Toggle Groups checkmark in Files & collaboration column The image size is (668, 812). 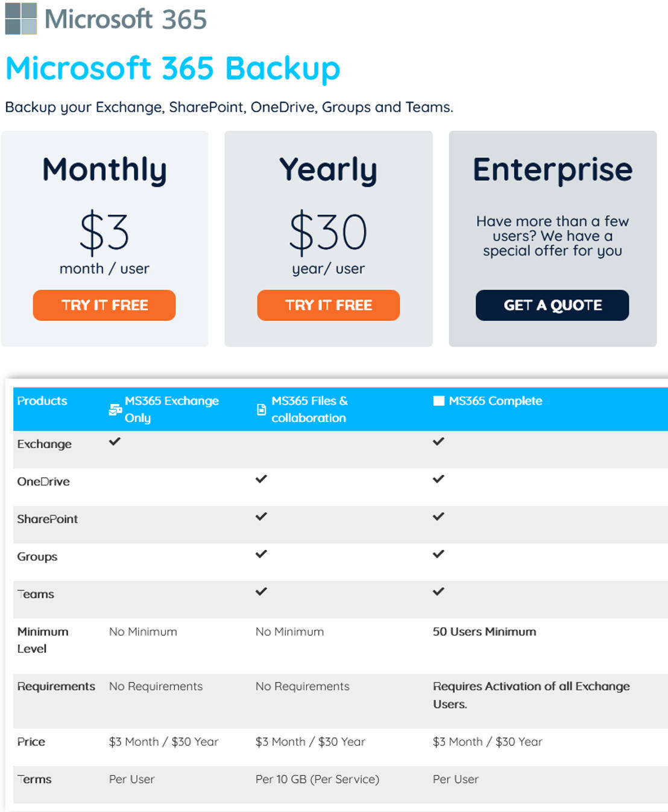(x=260, y=554)
